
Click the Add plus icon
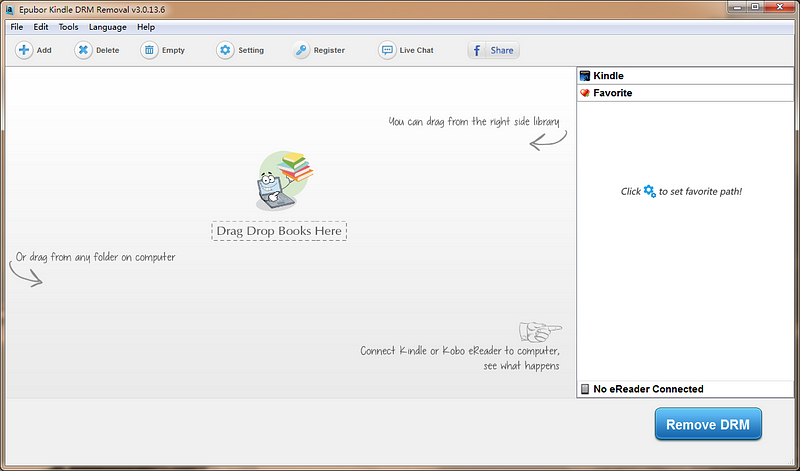click(23, 50)
